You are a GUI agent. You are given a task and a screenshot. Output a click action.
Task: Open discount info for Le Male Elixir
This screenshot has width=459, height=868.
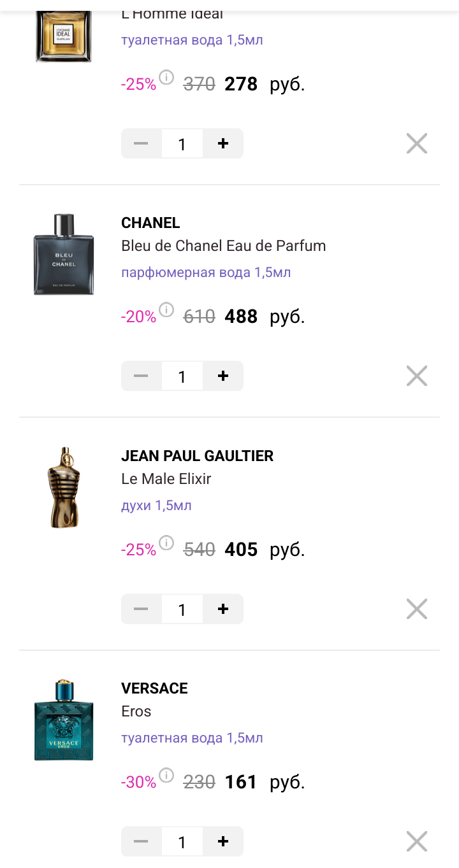pyautogui.click(x=166, y=543)
